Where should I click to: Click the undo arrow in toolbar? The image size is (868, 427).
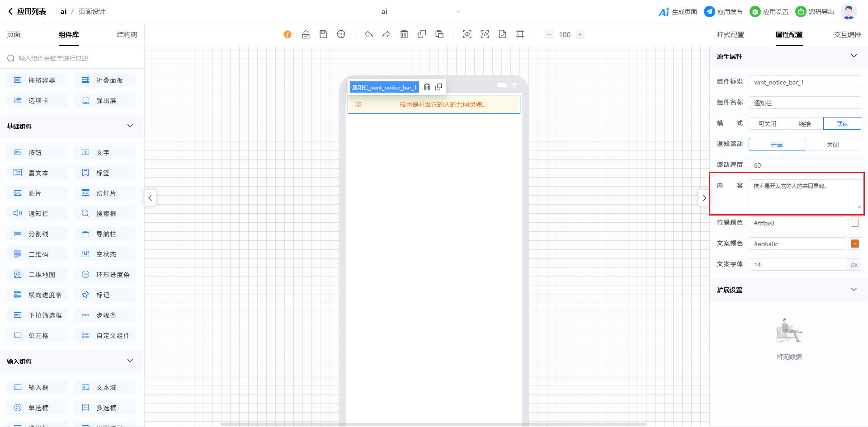pyautogui.click(x=369, y=34)
